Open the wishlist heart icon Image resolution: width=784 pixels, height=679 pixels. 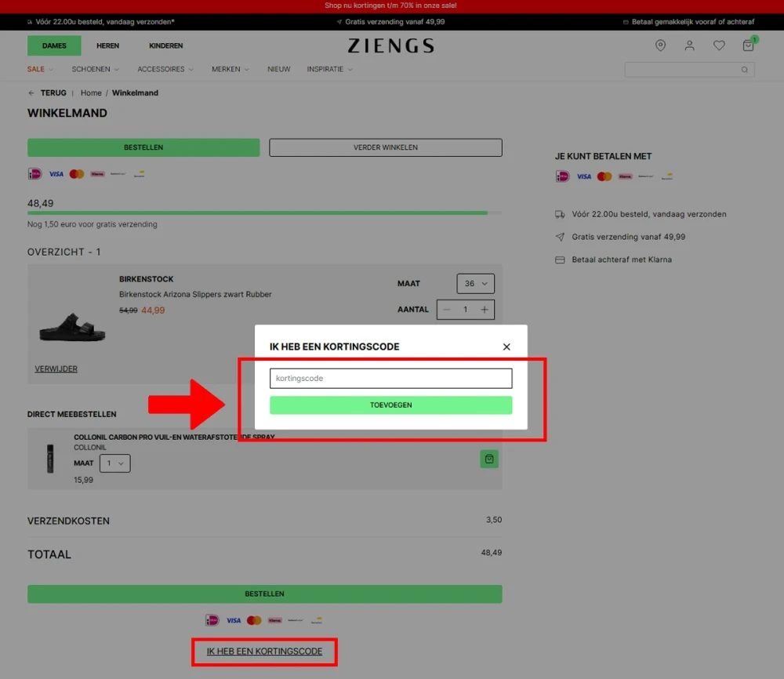tap(719, 45)
